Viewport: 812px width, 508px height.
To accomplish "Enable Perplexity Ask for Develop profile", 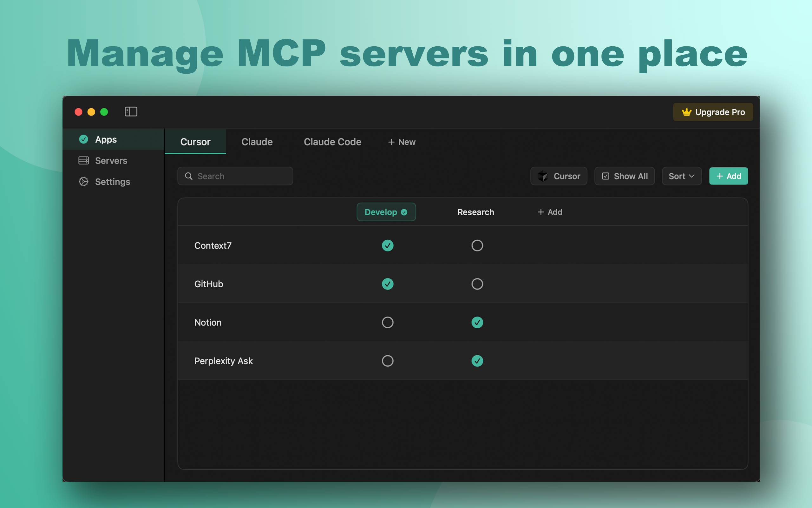I will [x=388, y=361].
